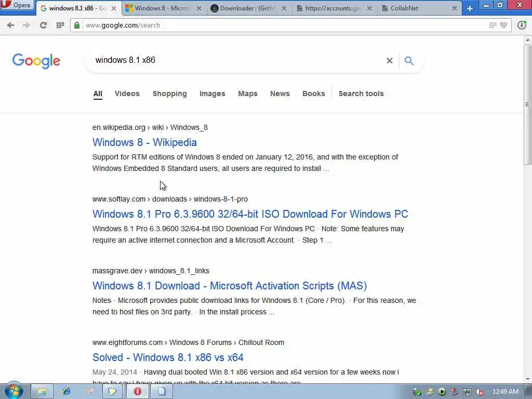Switch to the accounts.google tab
This screenshot has width=532, height=399.
332,8
